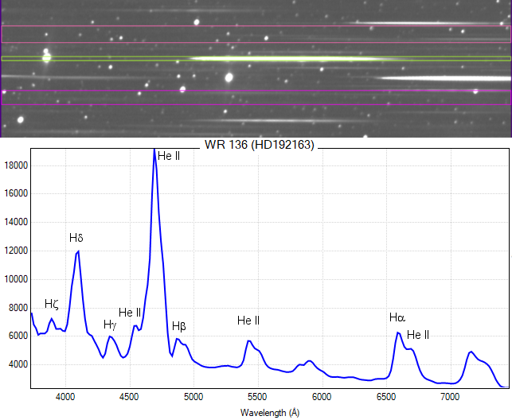
Task: Select the He II label above the 5400 Å peak
Action: click(248, 321)
